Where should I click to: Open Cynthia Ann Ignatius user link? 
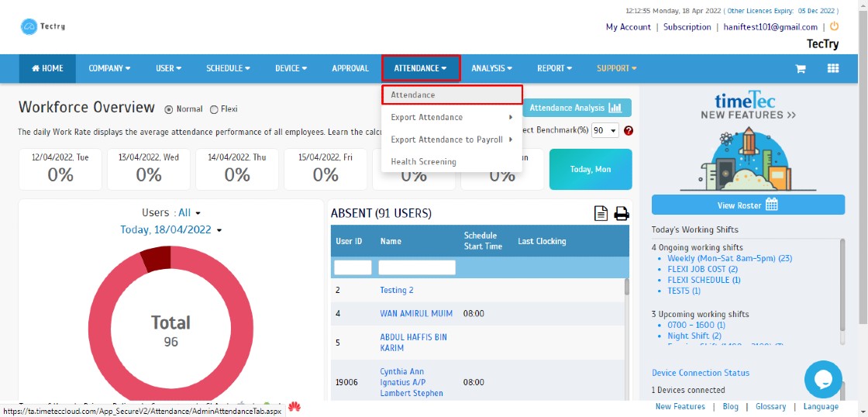(x=412, y=382)
